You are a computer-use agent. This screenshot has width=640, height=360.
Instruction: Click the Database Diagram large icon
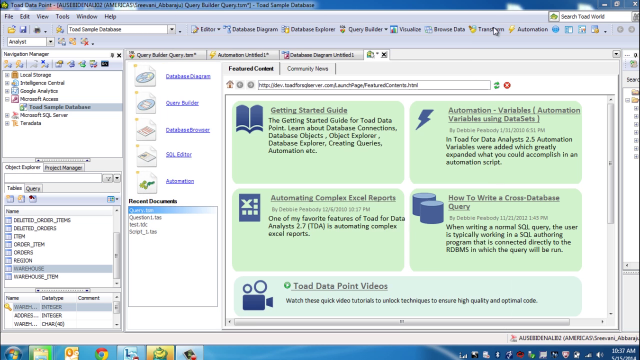click(145, 76)
